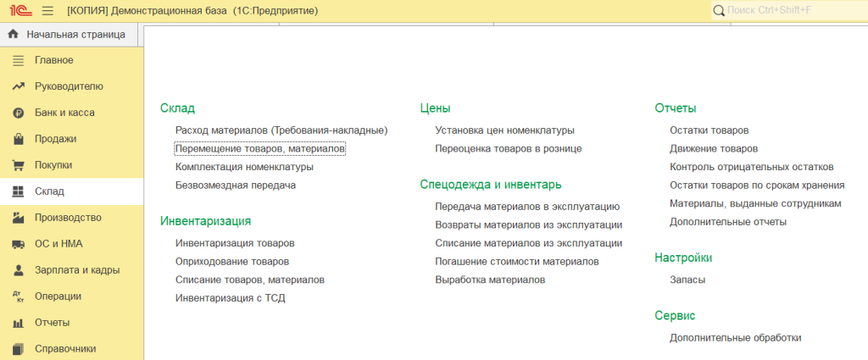Open Переоценка товаров в рознице
This screenshot has height=360, width=868.
(x=509, y=149)
